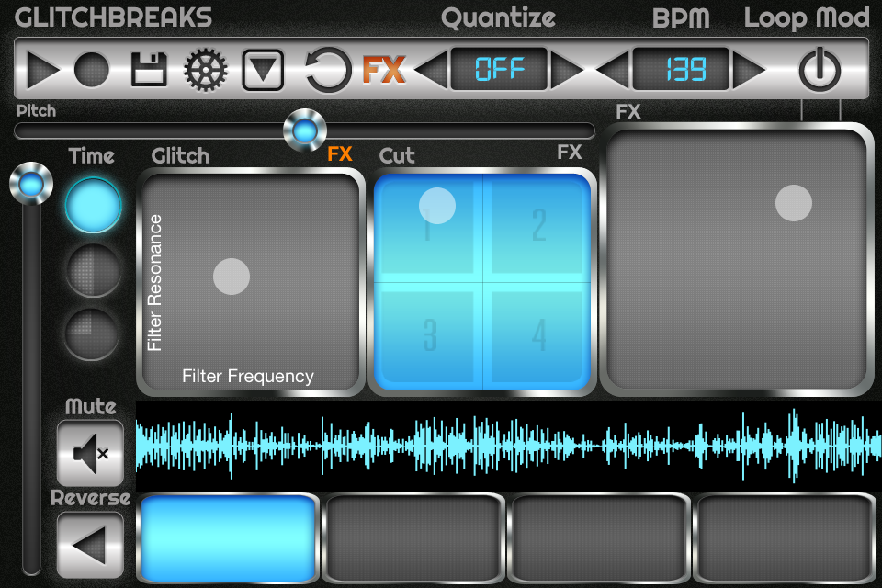Toggle the orange FX label on Glitch
882x588 pixels.
(340, 153)
